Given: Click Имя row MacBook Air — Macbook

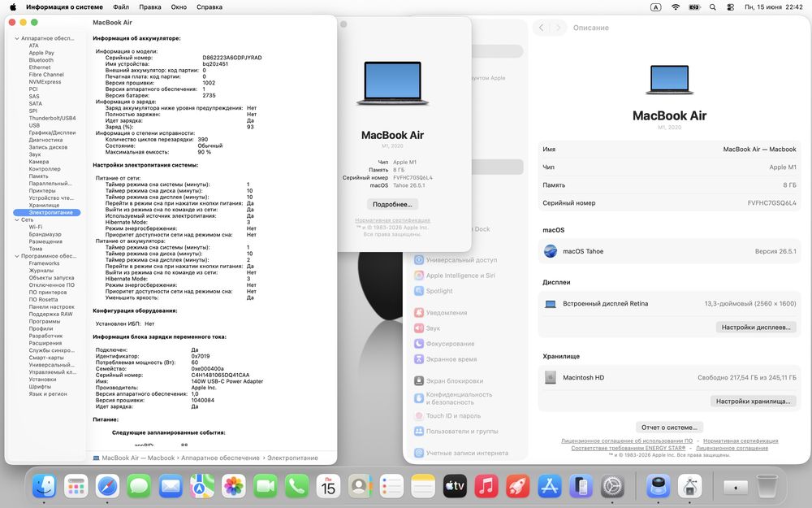Looking at the screenshot, I should point(669,150).
